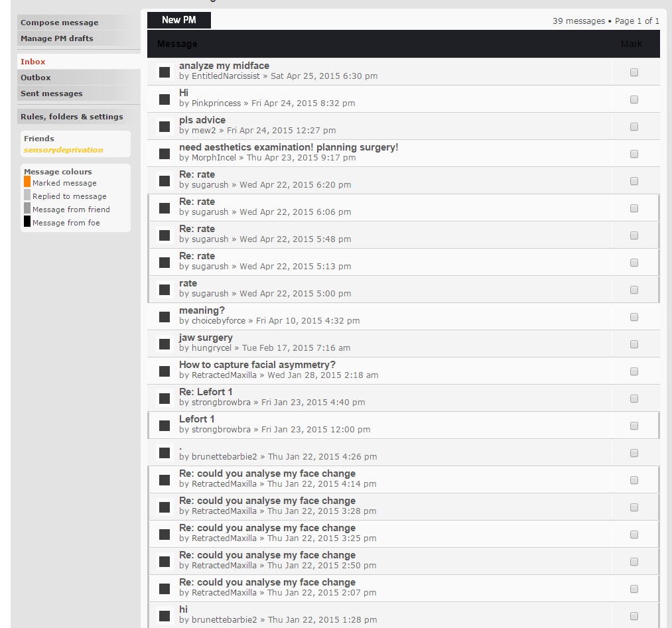Image resolution: width=672 pixels, height=628 pixels.
Task: Click message icon beside 'analyze my midface'
Action: (165, 72)
